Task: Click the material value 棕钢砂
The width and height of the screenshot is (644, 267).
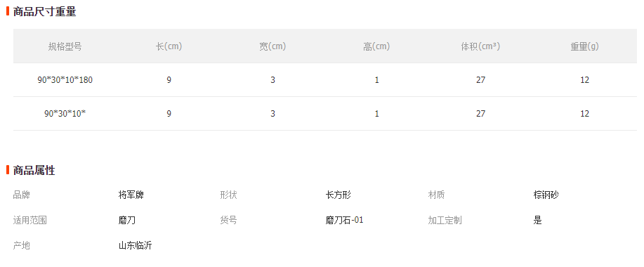Action: click(546, 195)
